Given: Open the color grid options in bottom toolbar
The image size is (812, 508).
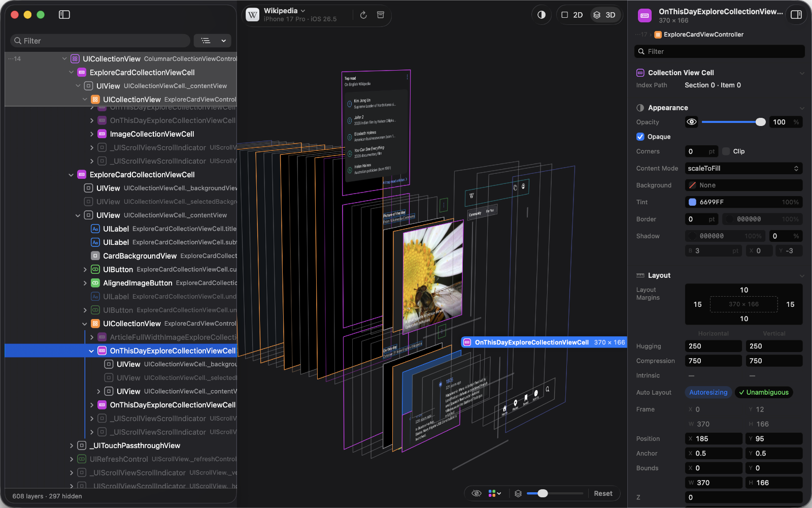Looking at the screenshot, I should [495, 493].
